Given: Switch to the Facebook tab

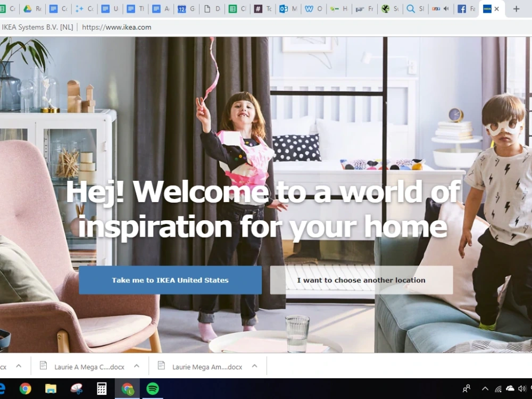Looking at the screenshot, I should coord(466,9).
